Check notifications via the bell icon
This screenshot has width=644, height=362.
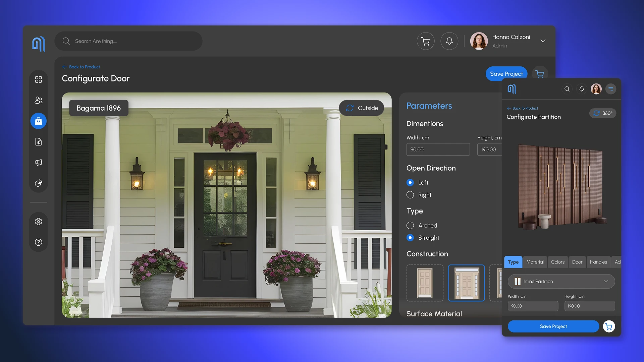(x=449, y=41)
